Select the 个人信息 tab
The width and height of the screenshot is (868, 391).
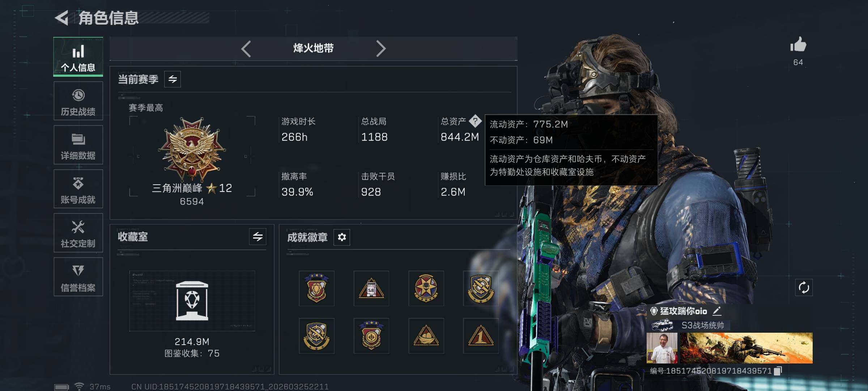pyautogui.click(x=78, y=57)
